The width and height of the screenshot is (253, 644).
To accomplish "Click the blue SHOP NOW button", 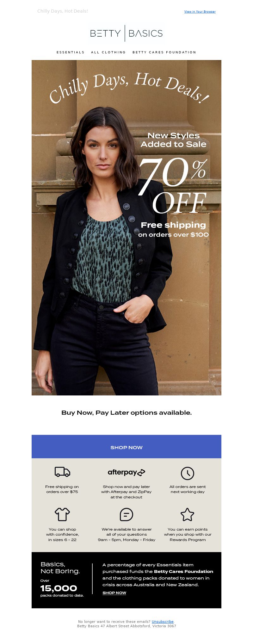I will (126, 447).
